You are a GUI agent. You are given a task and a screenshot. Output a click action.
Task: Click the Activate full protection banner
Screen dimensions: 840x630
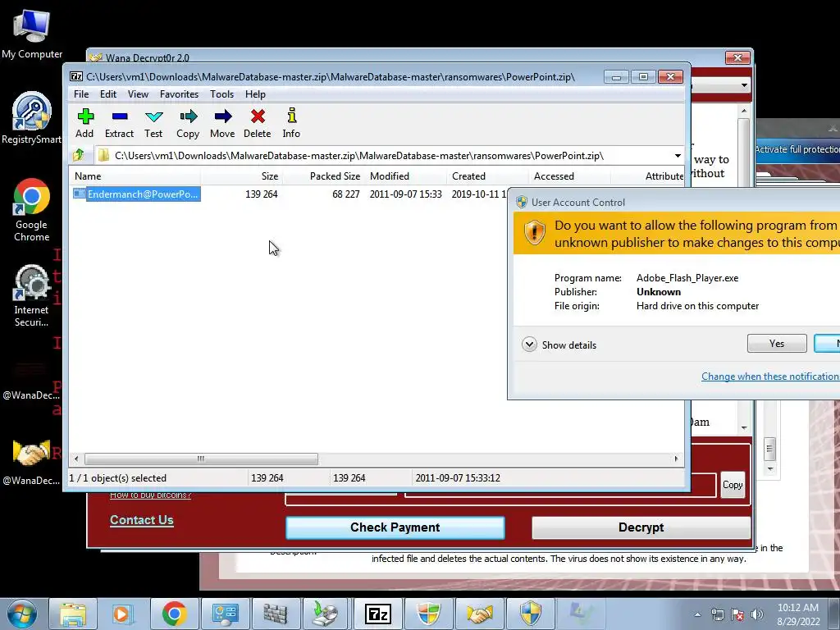coord(797,149)
